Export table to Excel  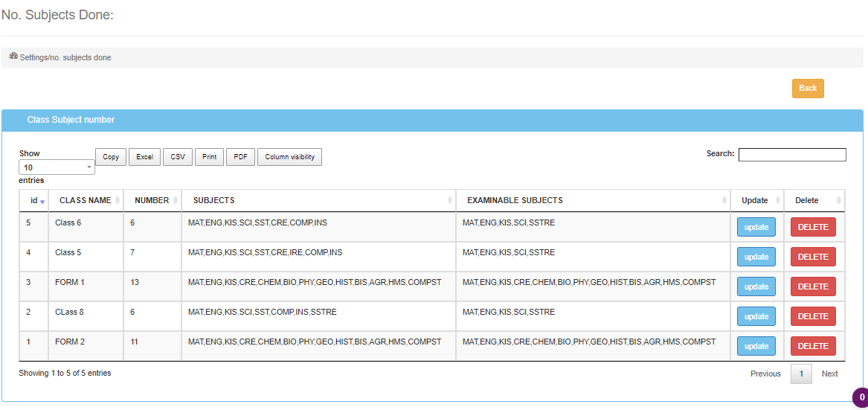(x=144, y=157)
